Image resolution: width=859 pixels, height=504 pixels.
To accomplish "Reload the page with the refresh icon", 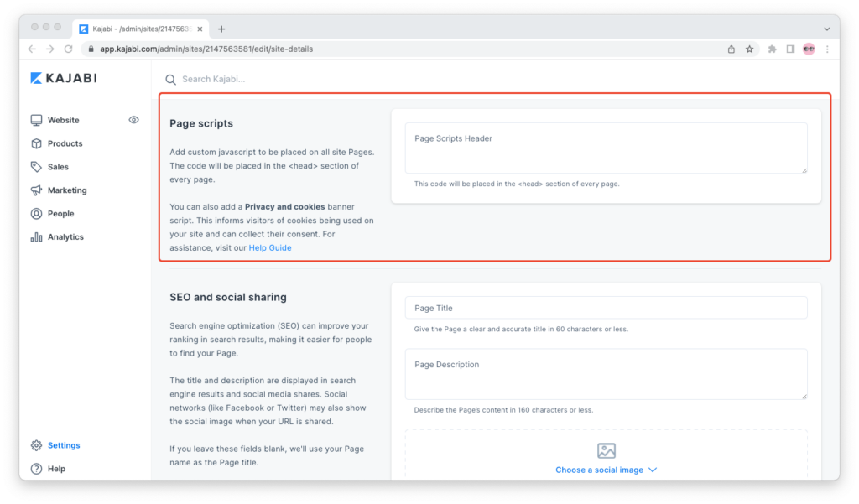I will tap(69, 49).
